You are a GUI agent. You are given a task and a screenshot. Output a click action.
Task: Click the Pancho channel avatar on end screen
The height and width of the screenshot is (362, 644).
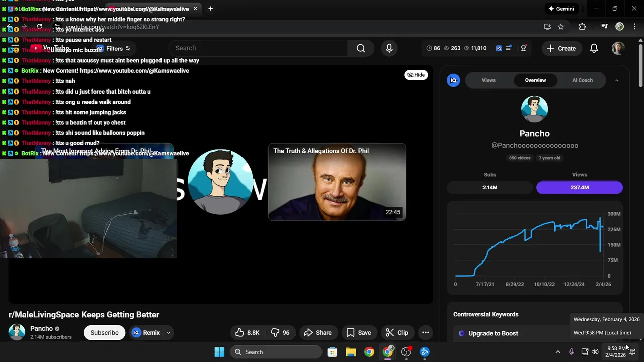click(x=220, y=182)
